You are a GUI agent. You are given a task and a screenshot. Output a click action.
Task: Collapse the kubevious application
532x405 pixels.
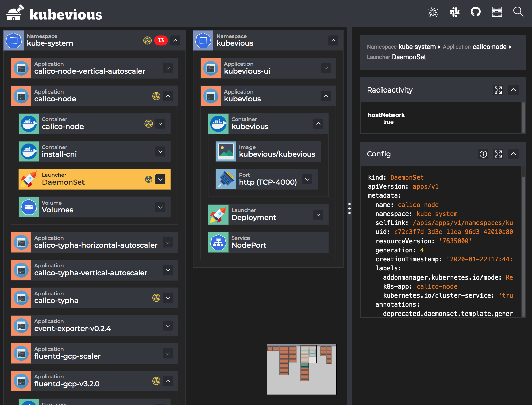click(x=326, y=96)
